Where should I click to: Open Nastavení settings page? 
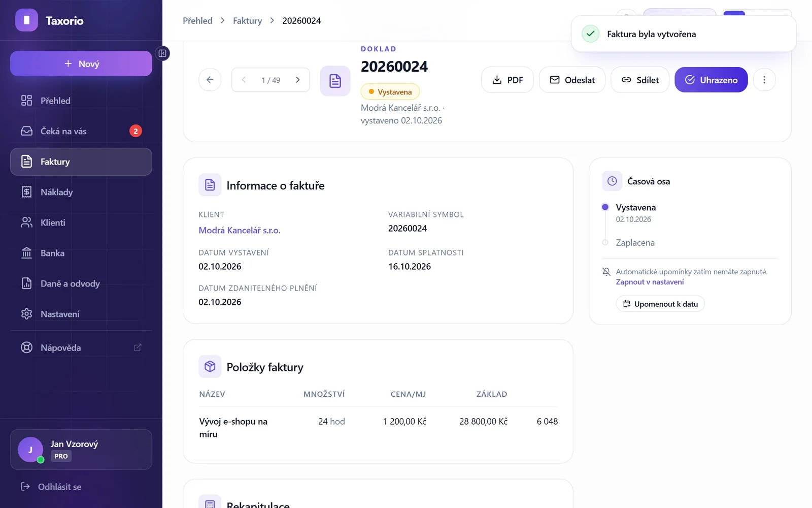click(81, 314)
